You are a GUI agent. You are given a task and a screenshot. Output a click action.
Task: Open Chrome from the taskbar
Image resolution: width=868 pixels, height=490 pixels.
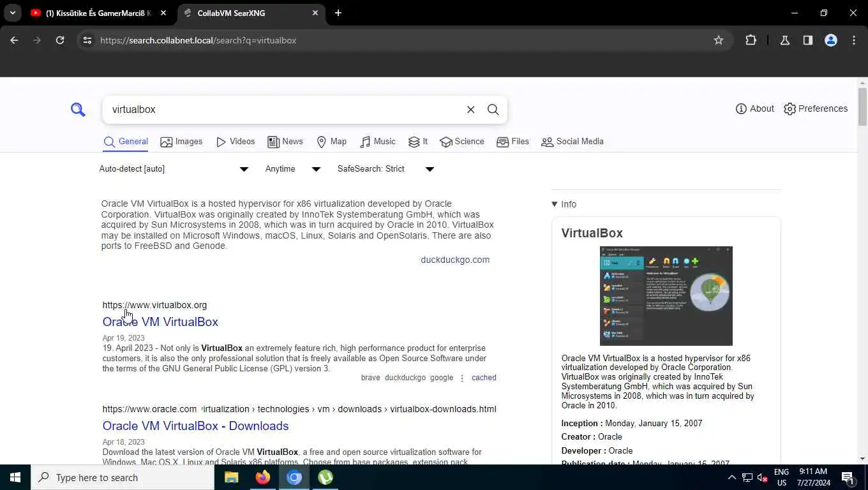294,477
